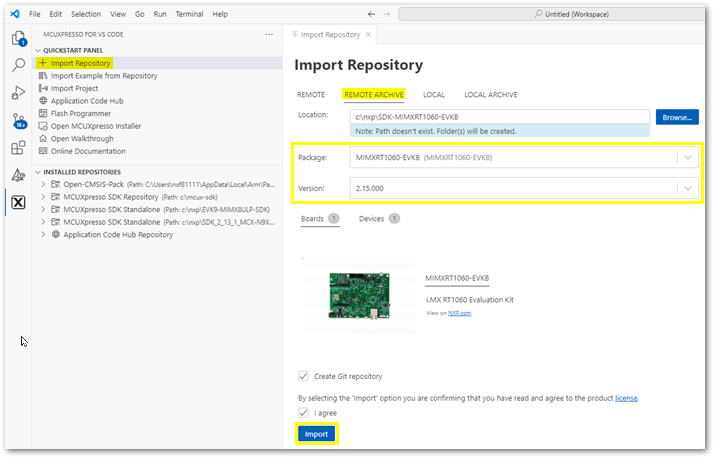
Task: Open the Source Control view
Action: click(x=19, y=121)
